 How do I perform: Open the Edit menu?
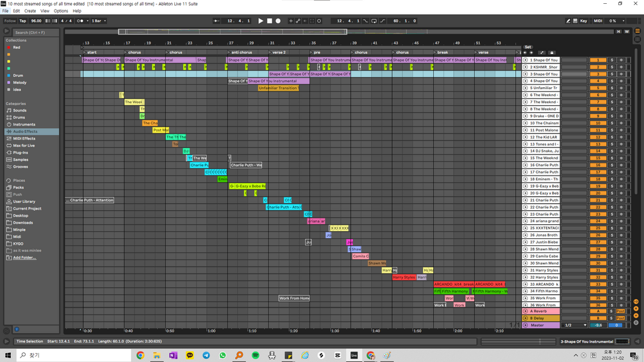click(17, 11)
